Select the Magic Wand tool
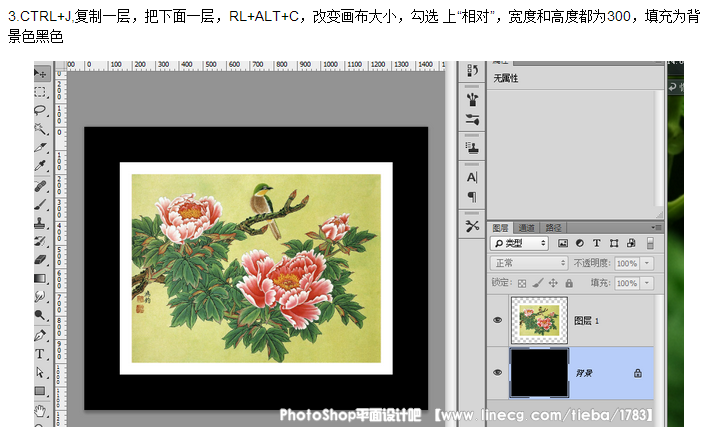This screenshot has height=432, width=703. (x=41, y=129)
